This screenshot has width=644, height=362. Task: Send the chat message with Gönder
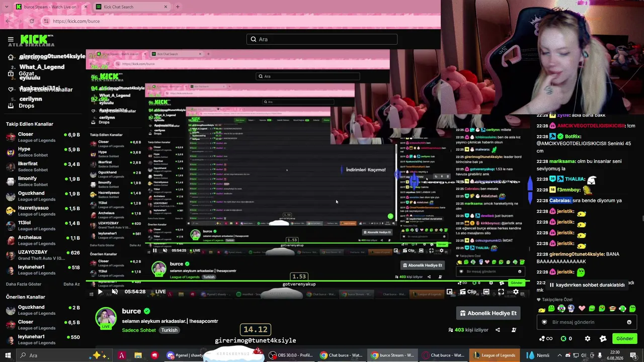point(624,338)
